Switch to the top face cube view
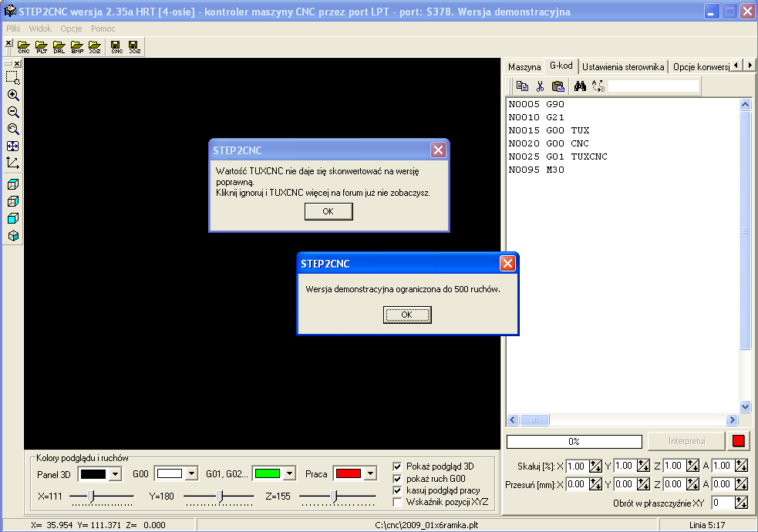758x532 pixels. click(x=13, y=184)
